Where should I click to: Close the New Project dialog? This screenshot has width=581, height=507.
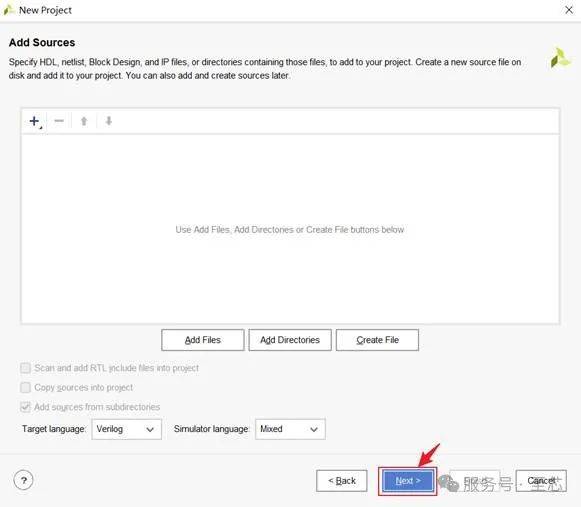pos(569,10)
